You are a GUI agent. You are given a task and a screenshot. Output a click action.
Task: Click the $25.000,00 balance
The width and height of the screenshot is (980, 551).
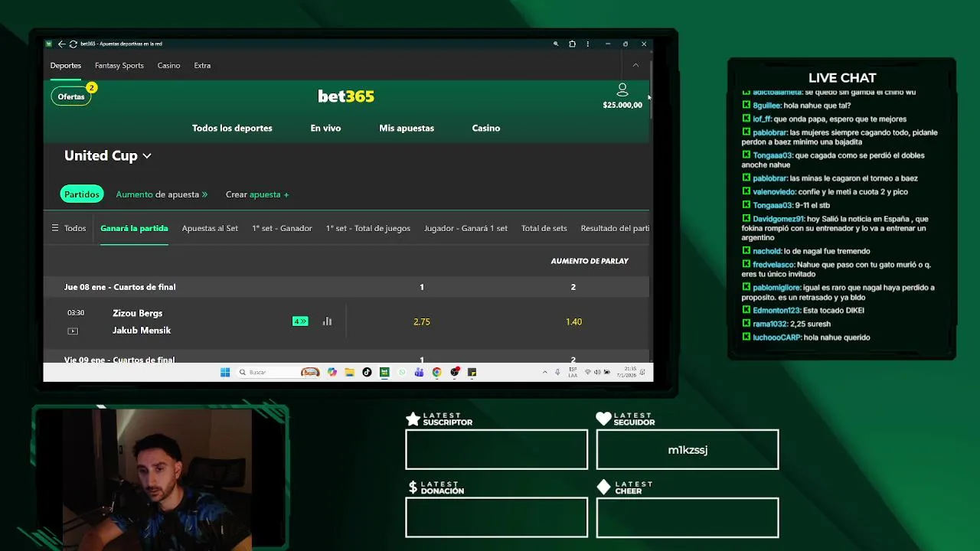[x=622, y=105]
